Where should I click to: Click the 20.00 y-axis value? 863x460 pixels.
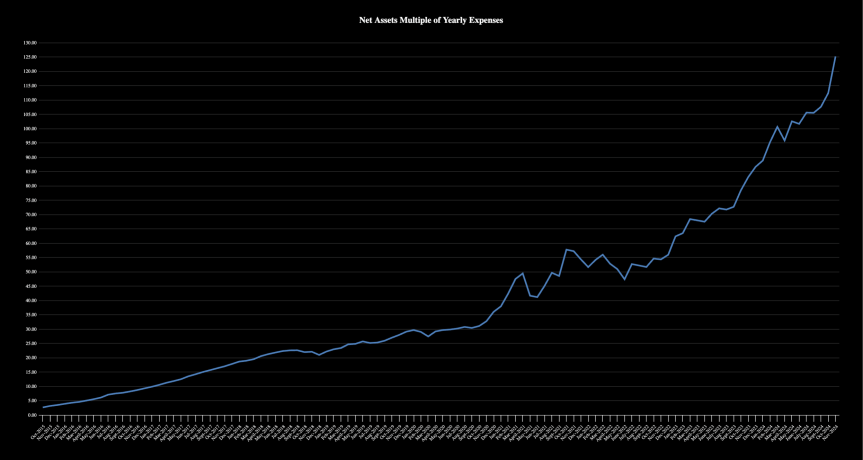[30, 358]
